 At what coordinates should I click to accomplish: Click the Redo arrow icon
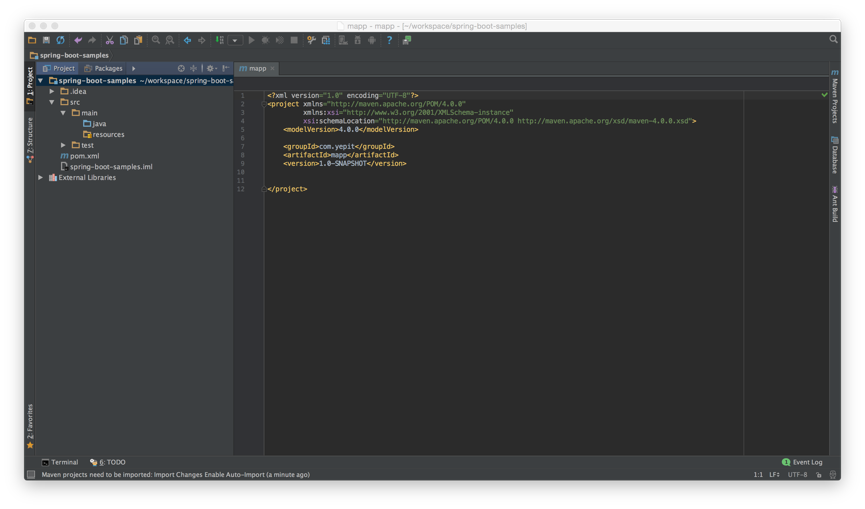click(92, 40)
